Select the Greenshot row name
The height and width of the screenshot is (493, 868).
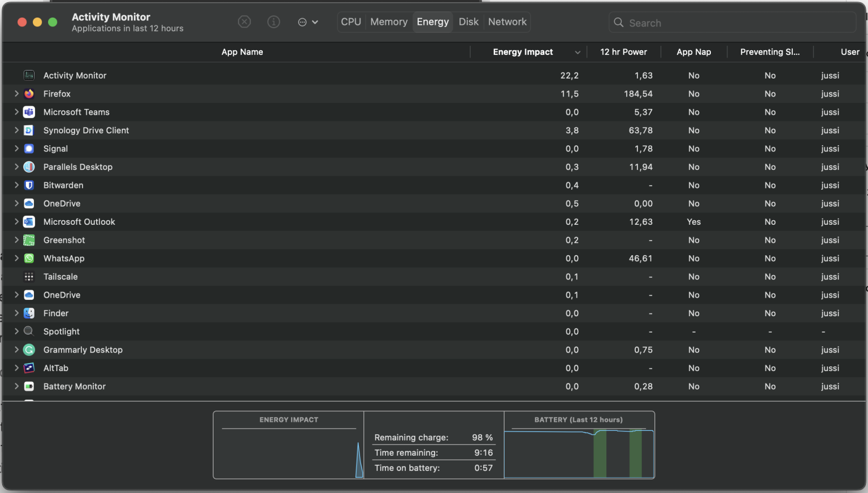tap(64, 240)
